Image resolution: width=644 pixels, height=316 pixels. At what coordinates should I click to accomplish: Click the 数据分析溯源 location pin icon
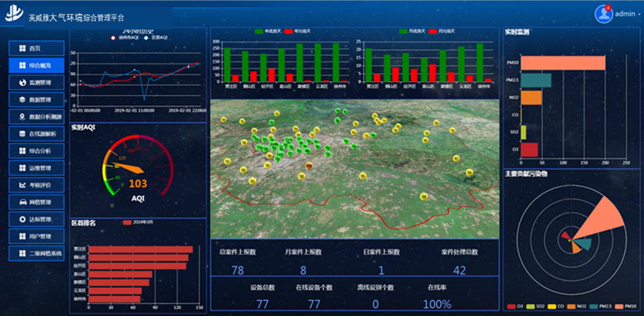[x=21, y=117]
